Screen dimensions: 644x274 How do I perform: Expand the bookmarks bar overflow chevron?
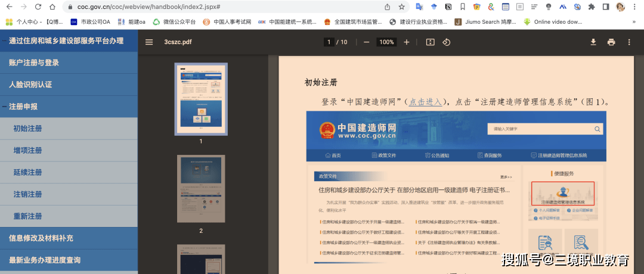pyautogui.click(x=634, y=22)
